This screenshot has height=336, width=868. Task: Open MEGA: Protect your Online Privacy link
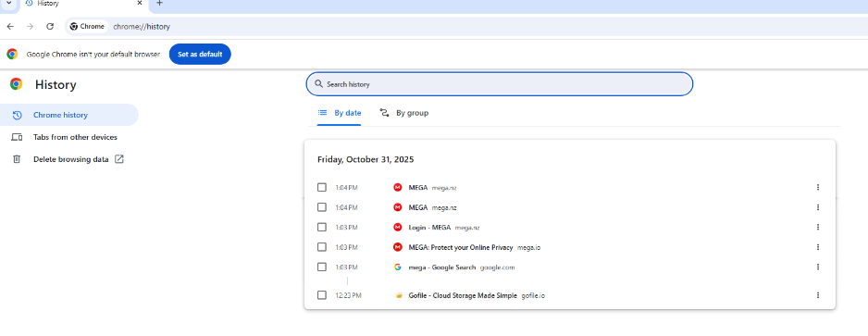coord(461,247)
